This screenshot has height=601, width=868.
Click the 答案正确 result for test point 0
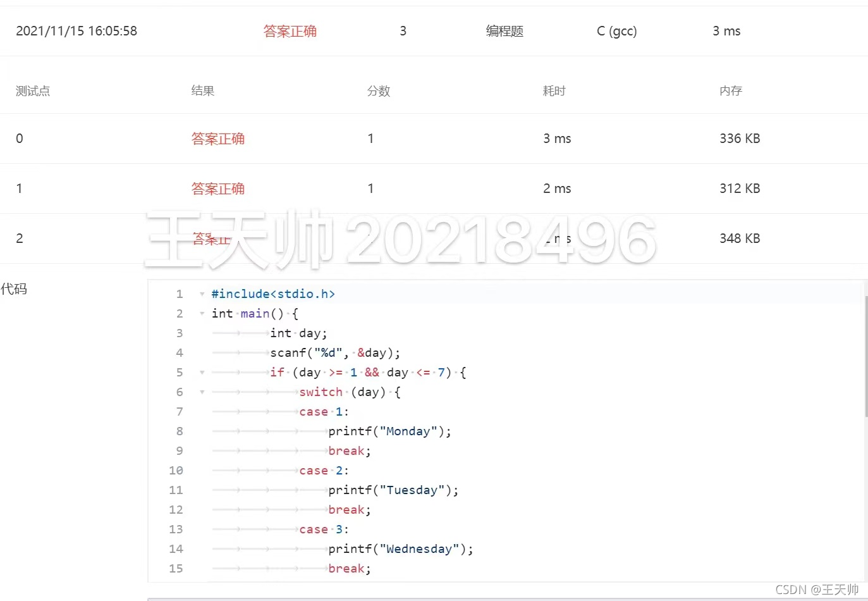[x=218, y=139]
